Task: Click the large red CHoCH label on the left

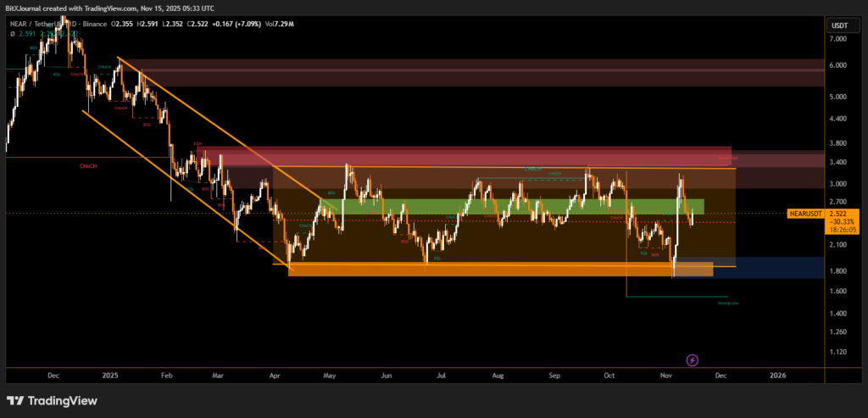Action: click(87, 166)
